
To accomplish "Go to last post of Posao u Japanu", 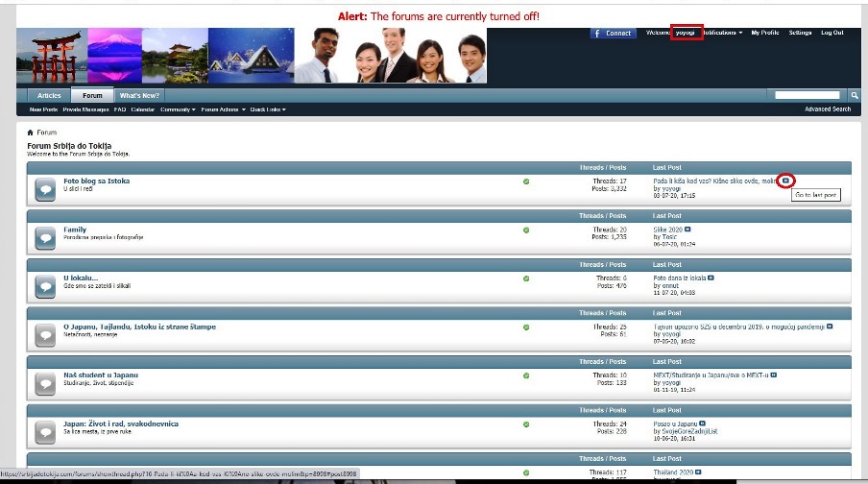I will click(703, 423).
